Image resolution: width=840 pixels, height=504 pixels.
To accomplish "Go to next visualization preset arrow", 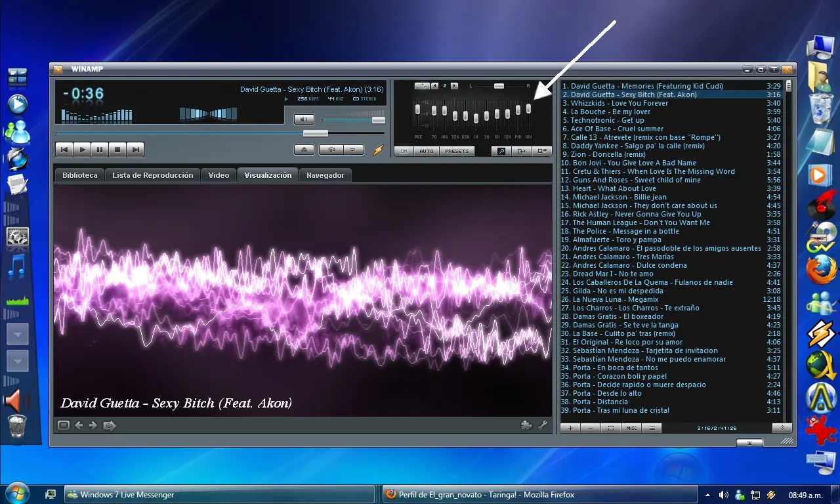I will click(93, 425).
